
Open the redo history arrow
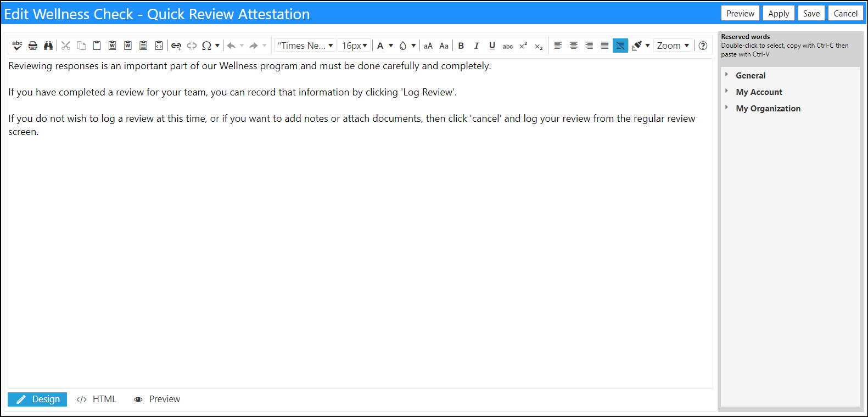[264, 46]
